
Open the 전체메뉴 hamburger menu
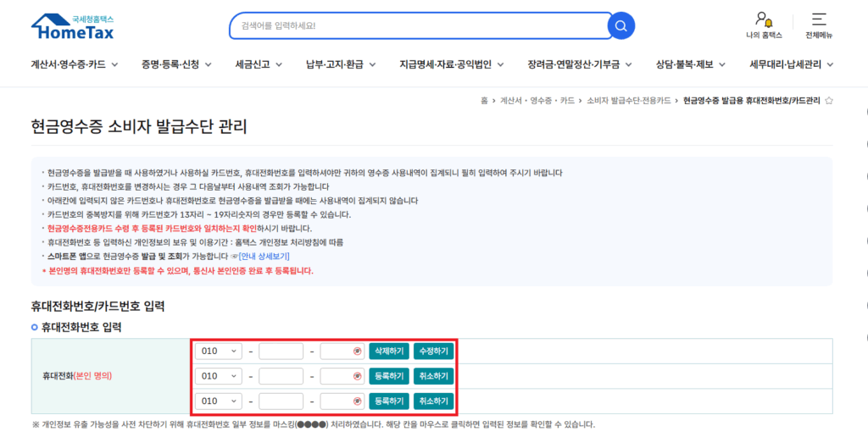819,25
